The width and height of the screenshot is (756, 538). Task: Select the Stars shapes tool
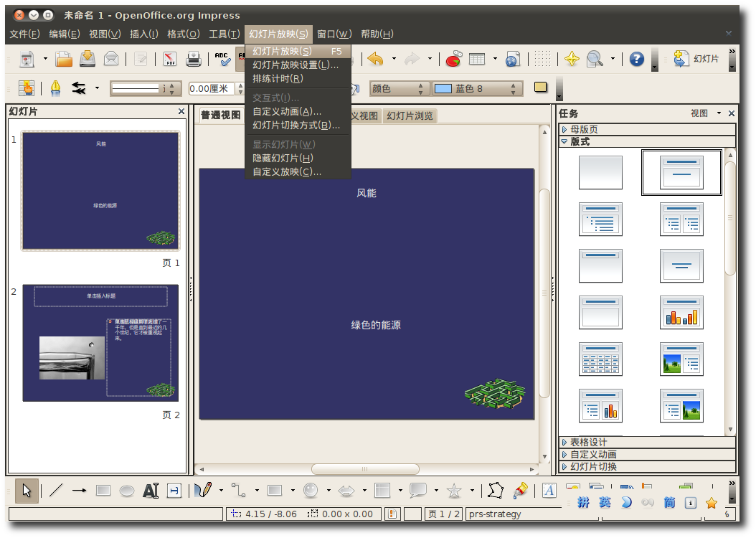tap(454, 491)
